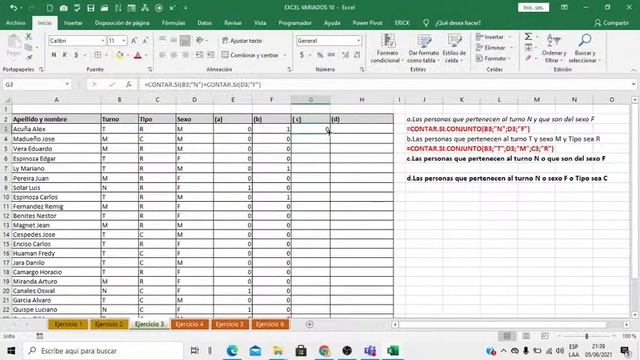Pick the red font color button
Viewport: 640px width, 360px height.
138,55
